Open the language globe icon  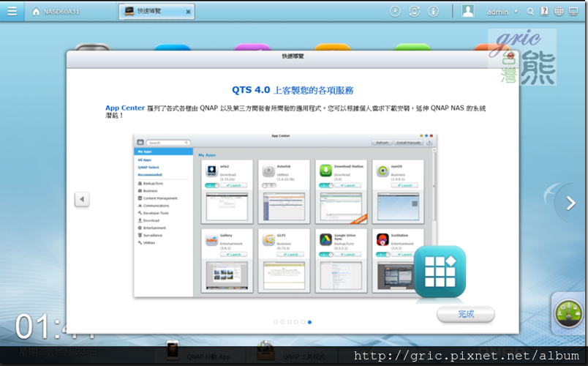[x=559, y=12]
